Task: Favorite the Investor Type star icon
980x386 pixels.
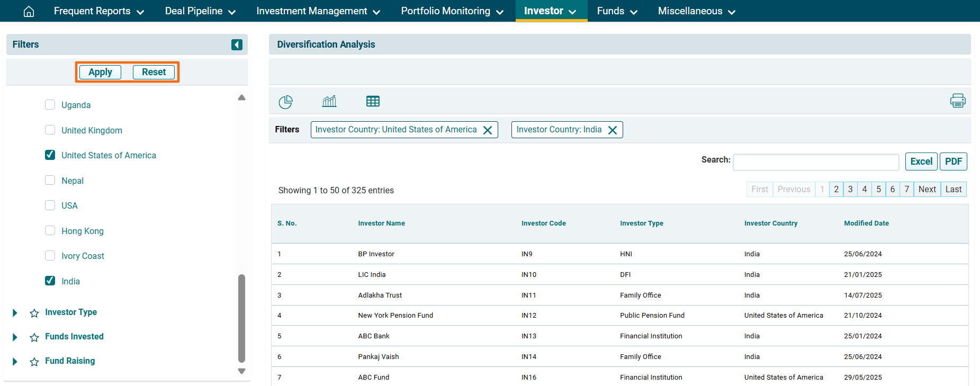Action: click(34, 313)
